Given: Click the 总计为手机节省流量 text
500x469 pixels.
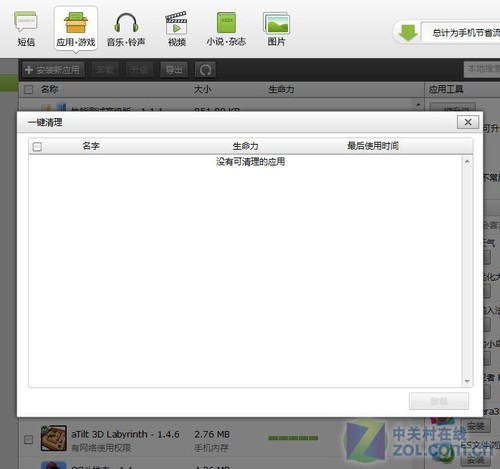Looking at the screenshot, I should coord(466,33).
